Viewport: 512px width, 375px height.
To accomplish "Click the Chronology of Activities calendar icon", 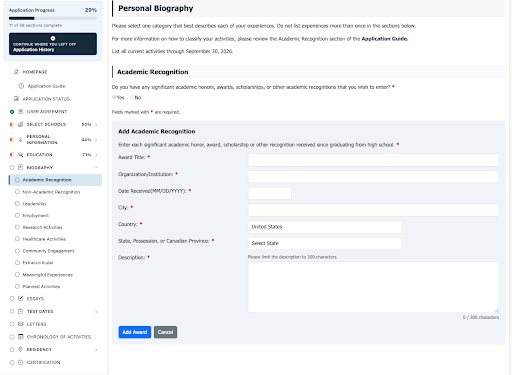I will [20, 337].
